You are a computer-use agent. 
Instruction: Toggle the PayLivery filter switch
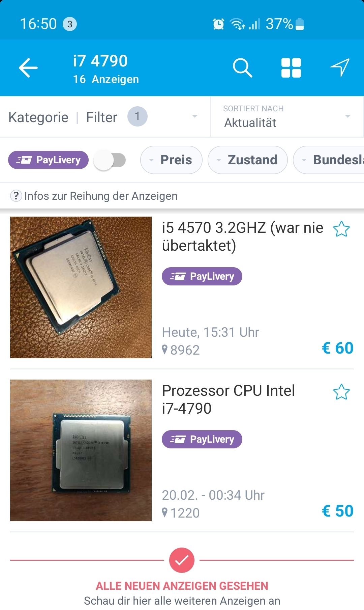110,160
